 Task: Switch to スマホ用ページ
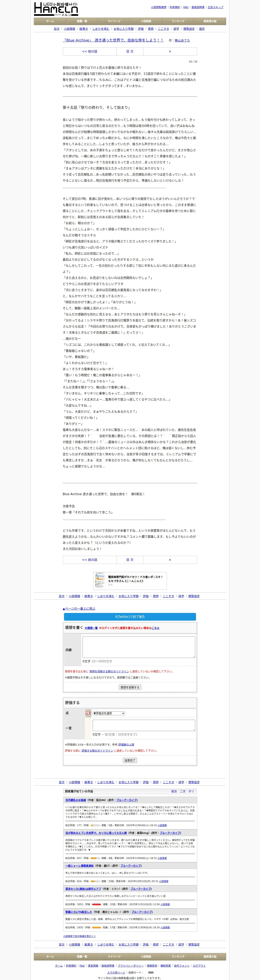[116, 972]
